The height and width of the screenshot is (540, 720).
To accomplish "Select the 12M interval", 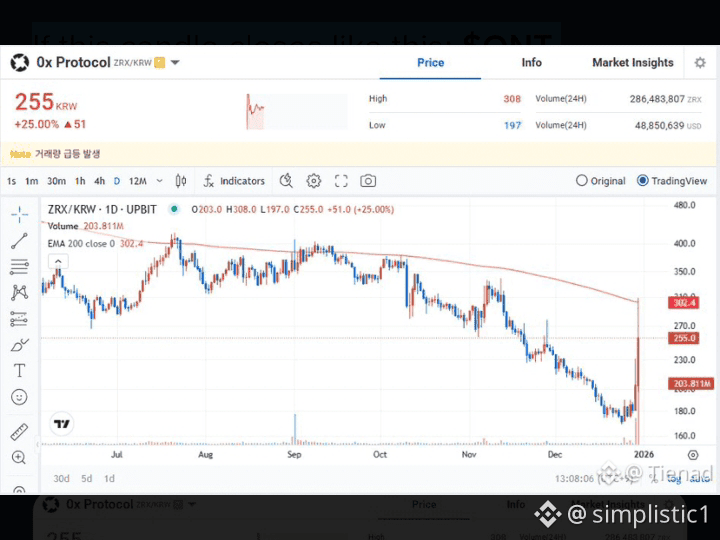I will click(x=137, y=181).
